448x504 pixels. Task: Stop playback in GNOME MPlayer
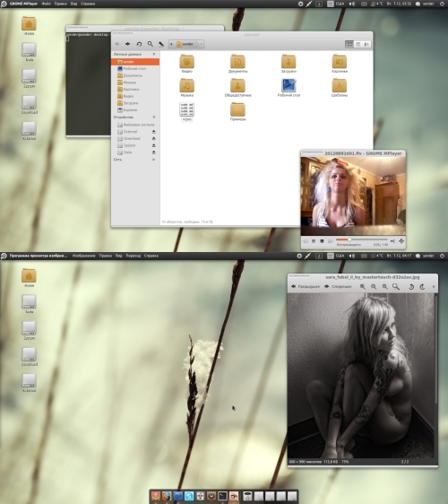322,241
